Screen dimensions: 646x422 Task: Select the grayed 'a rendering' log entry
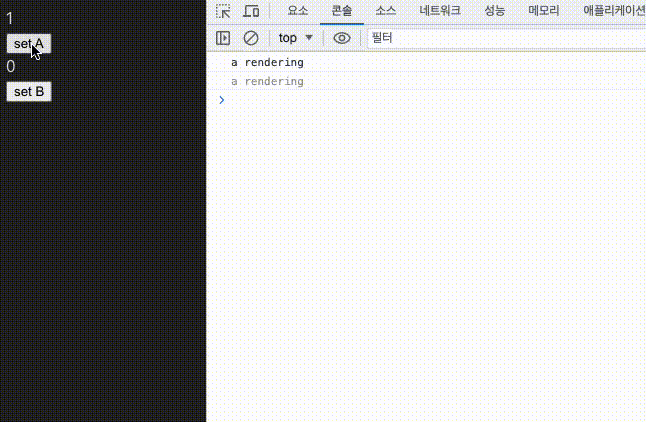coord(267,82)
